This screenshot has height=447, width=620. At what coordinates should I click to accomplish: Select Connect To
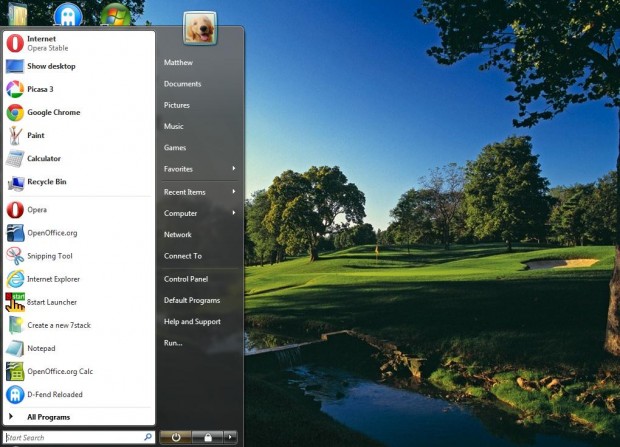[x=183, y=256]
